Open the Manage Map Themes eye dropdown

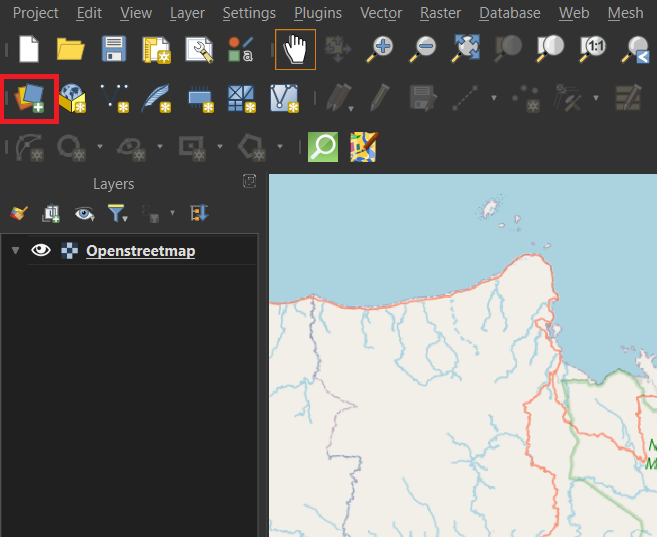85,213
